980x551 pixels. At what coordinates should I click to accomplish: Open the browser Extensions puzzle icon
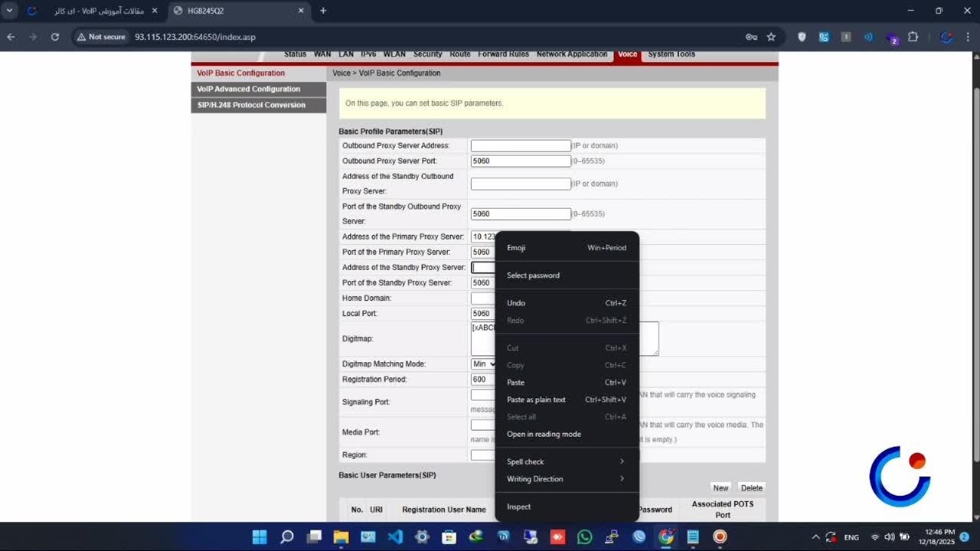pos(913,37)
